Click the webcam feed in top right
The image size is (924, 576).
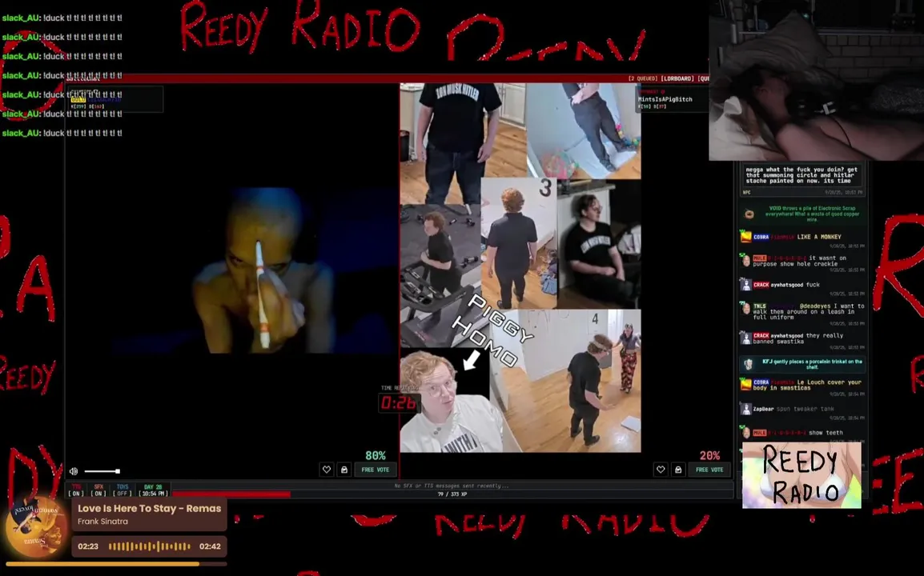point(816,80)
